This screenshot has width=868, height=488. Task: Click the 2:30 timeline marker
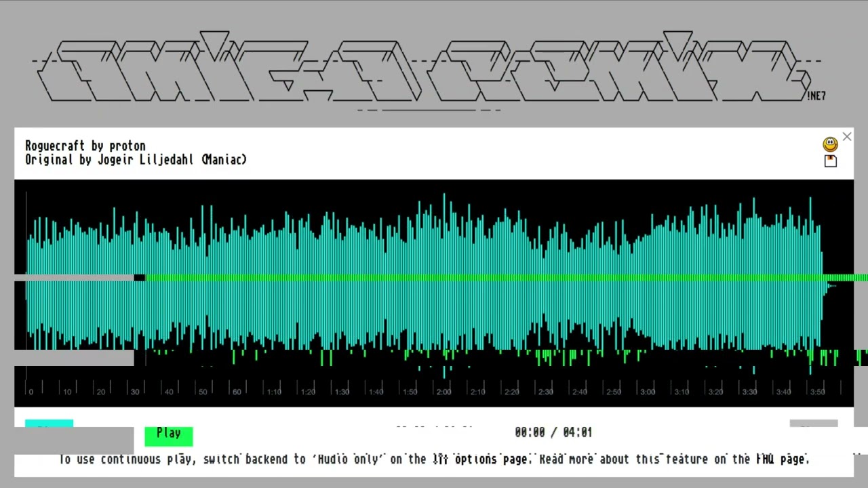click(x=546, y=392)
